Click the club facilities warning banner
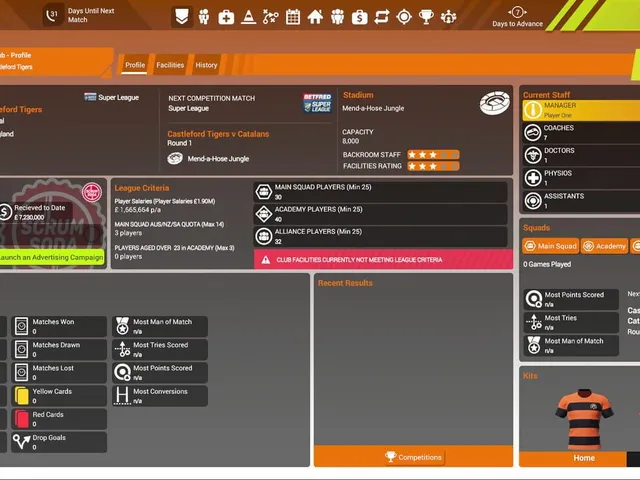 tap(383, 260)
